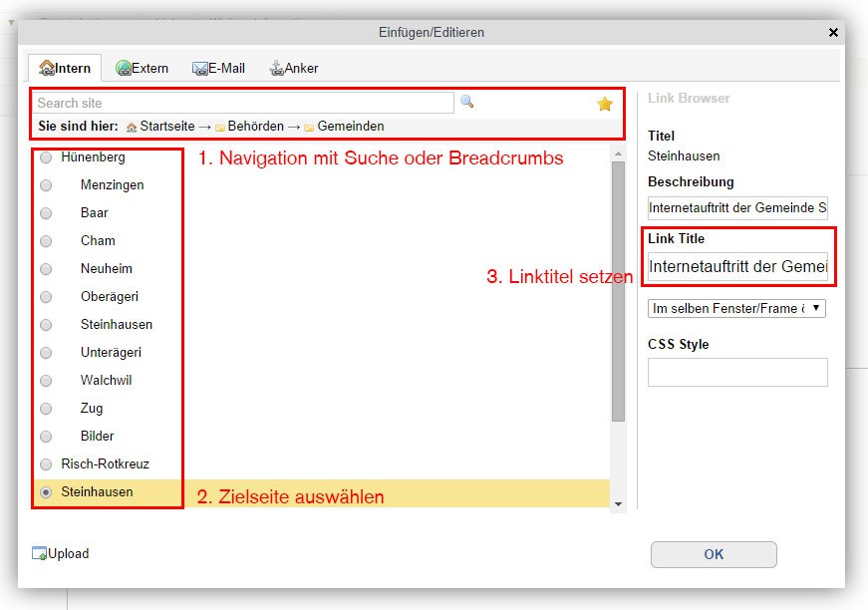
Task: Switch to the Extern tab
Action: [x=145, y=68]
